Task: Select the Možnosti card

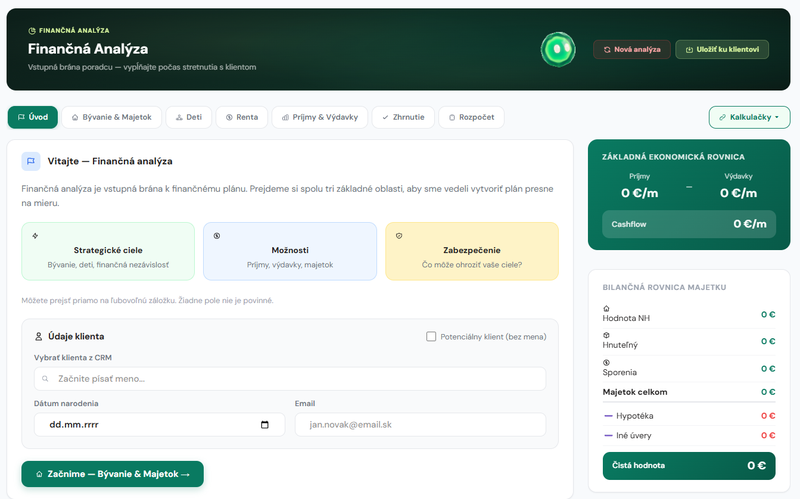Action: pos(290,251)
